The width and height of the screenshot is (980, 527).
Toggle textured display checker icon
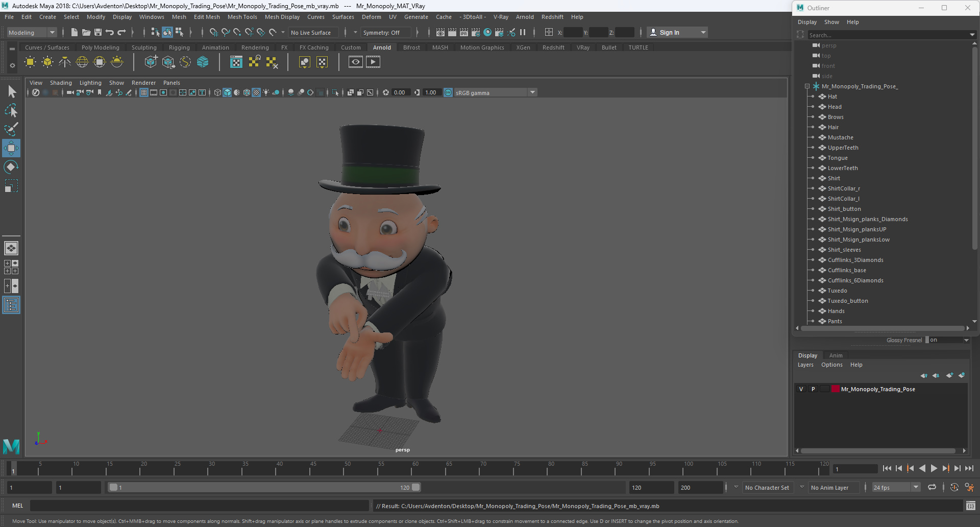(x=256, y=92)
